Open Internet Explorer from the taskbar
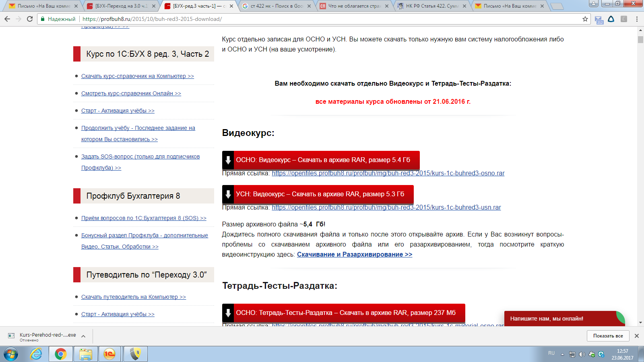 [x=36, y=354]
